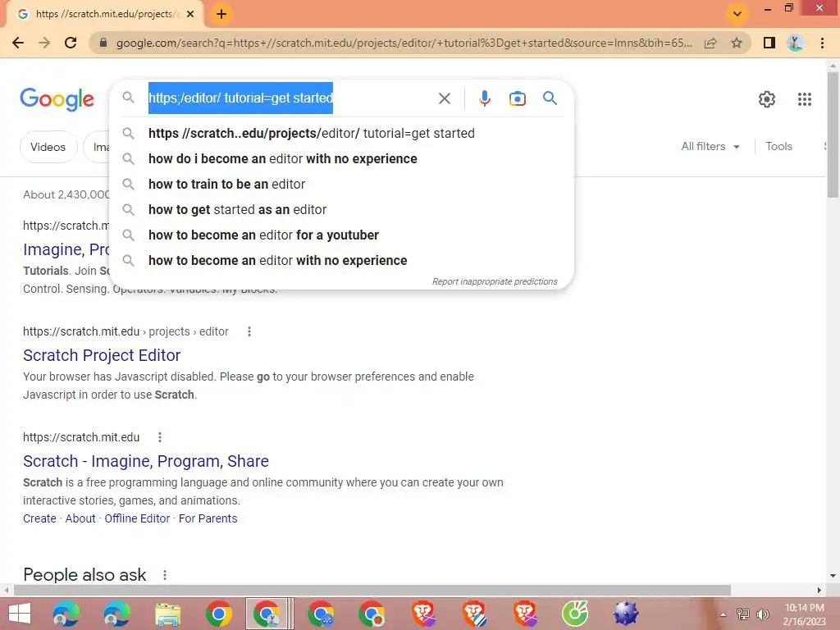Start voice search with microphone icon

[x=484, y=98]
